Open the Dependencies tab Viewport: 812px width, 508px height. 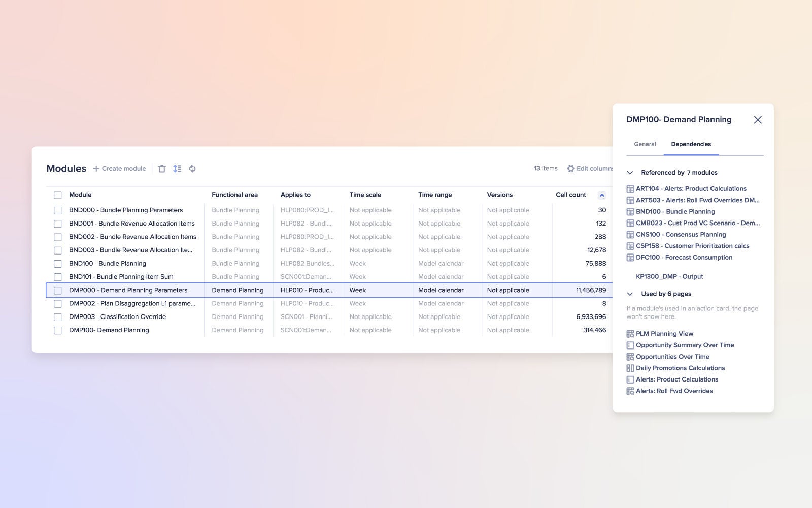(x=691, y=144)
